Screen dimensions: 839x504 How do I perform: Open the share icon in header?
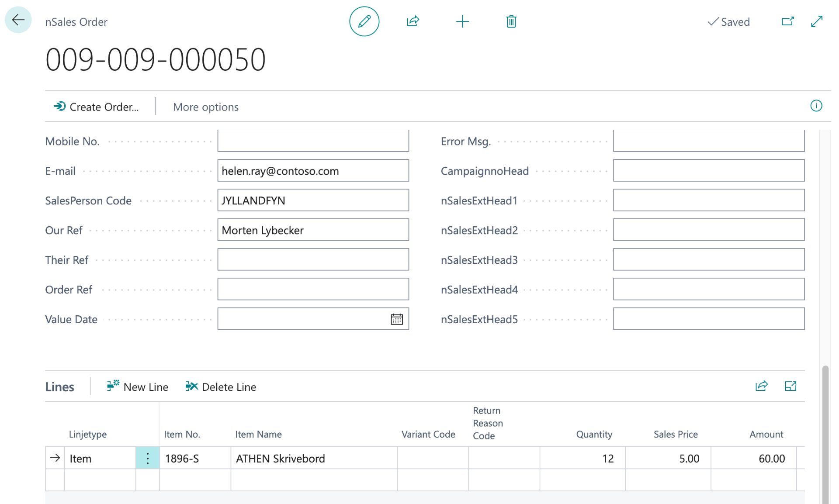click(x=413, y=21)
